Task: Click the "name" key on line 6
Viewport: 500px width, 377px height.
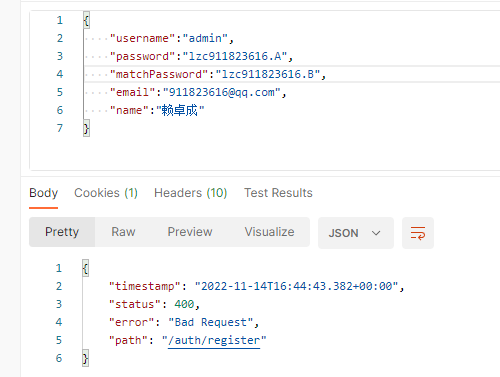Action: point(129,110)
